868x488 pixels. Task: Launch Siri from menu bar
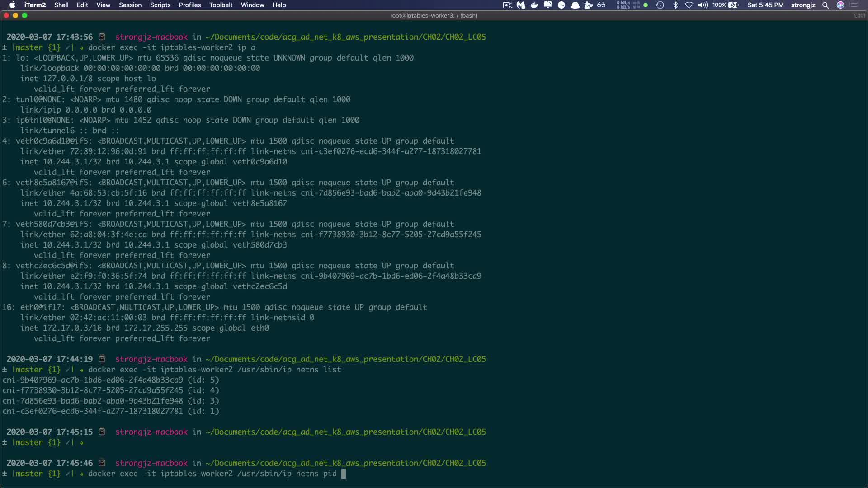(x=840, y=5)
